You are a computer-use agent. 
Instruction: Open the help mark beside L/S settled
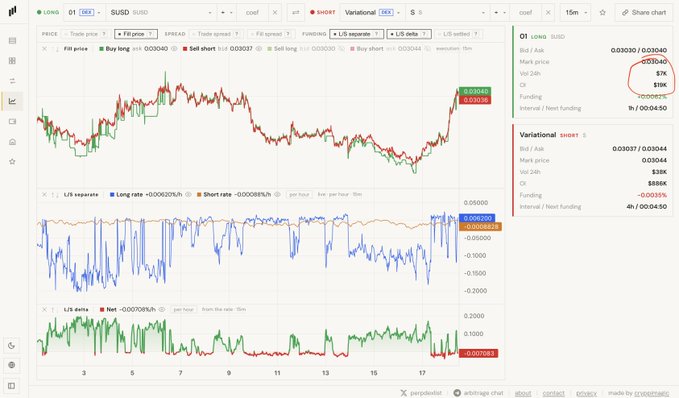coord(476,34)
